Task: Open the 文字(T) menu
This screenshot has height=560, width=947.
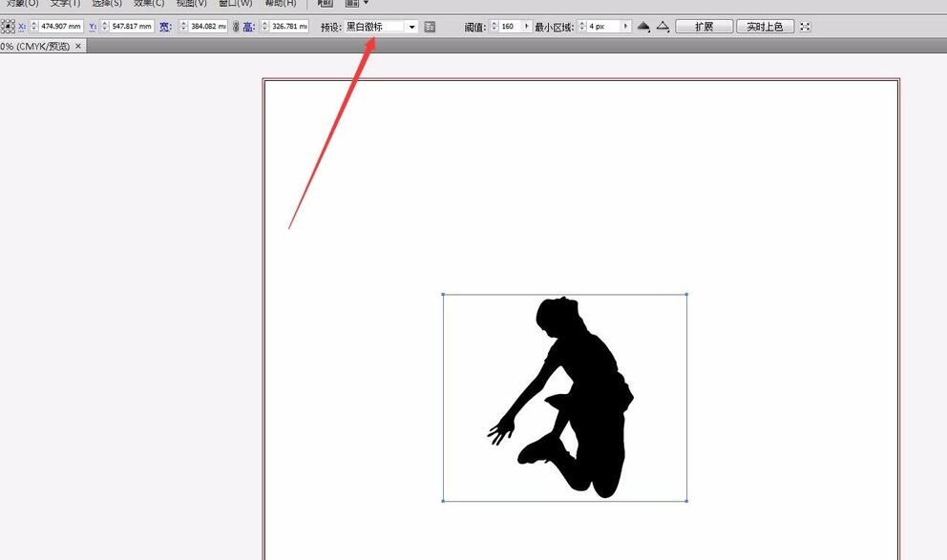Action: coord(65,4)
